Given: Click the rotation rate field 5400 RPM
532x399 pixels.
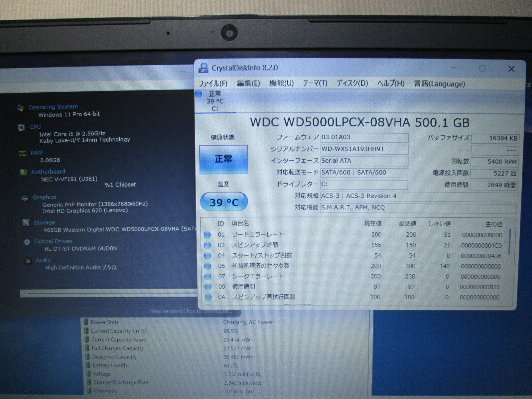Looking at the screenshot, I should (x=495, y=162).
